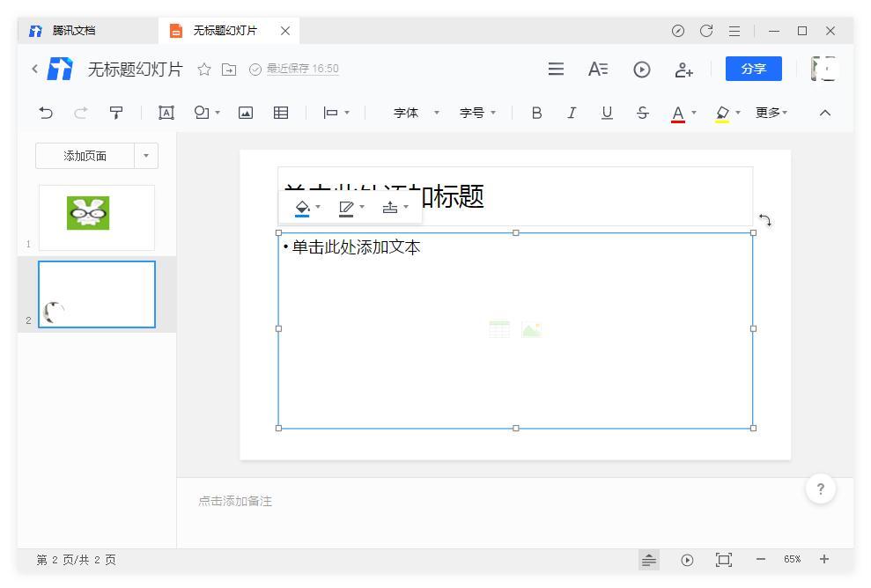The image size is (871, 588).
Task: Open font color dropdown arrow
Action: coord(694,113)
